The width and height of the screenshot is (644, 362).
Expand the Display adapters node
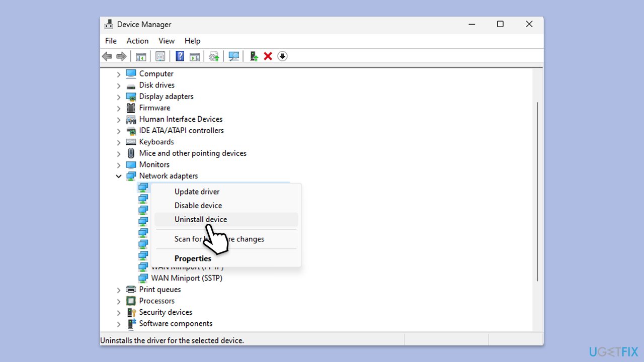pyautogui.click(x=119, y=97)
